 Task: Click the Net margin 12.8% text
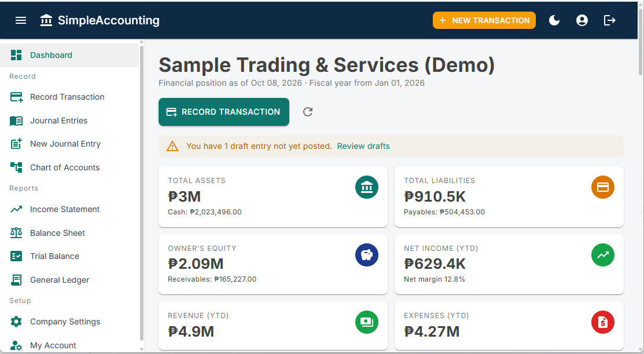pyautogui.click(x=434, y=279)
